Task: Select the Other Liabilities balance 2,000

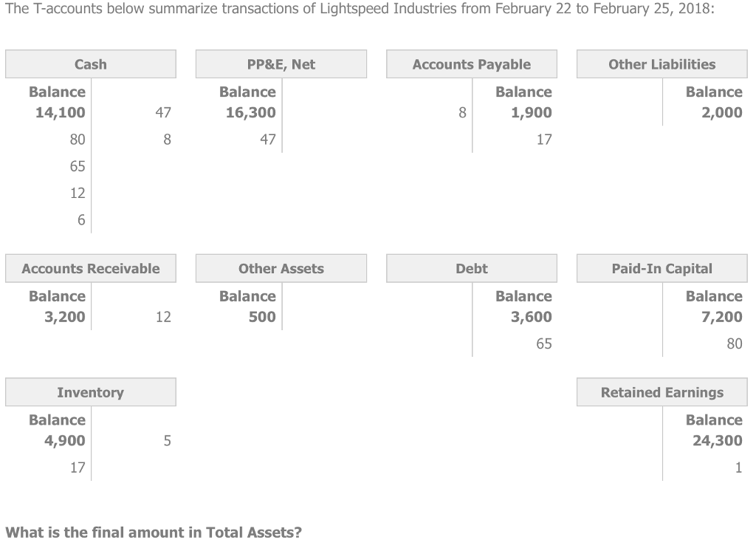Action: pos(722,112)
